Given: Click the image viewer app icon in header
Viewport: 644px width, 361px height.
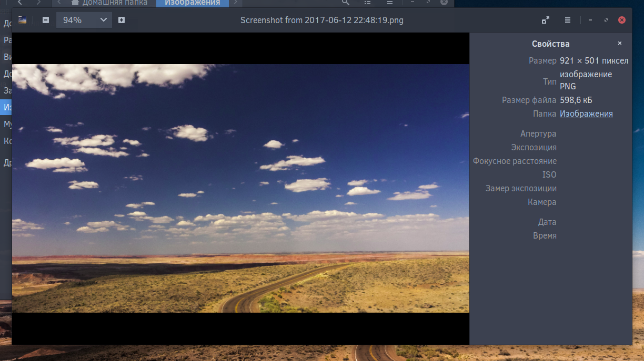Looking at the screenshot, I should [x=22, y=20].
